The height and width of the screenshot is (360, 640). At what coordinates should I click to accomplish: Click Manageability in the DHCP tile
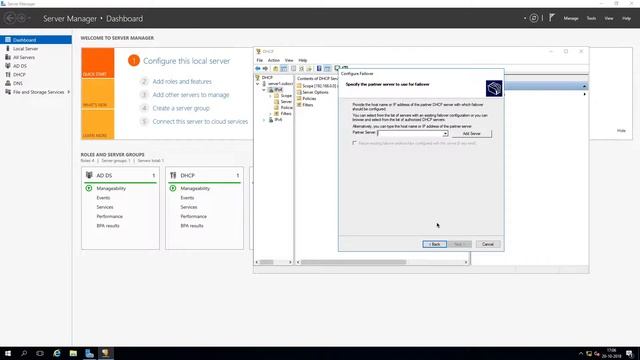click(x=195, y=189)
